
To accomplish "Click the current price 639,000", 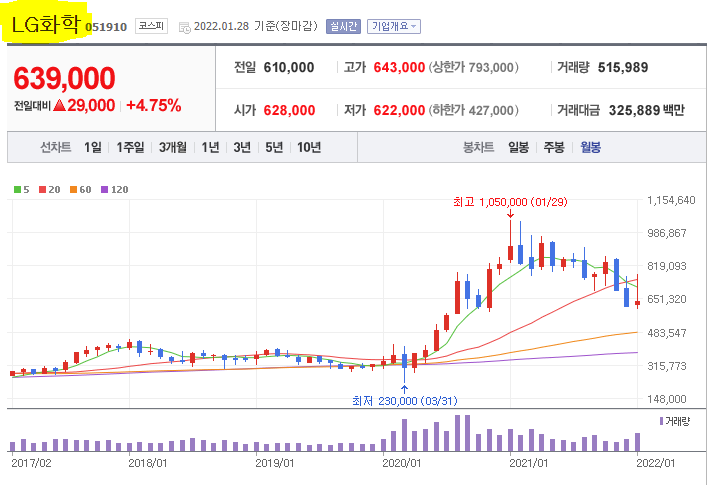I will 64,78.
